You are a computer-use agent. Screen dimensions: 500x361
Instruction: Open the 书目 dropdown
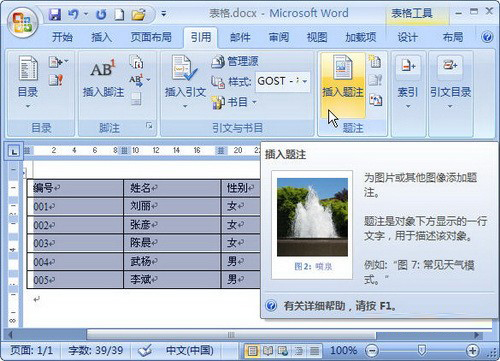click(234, 102)
